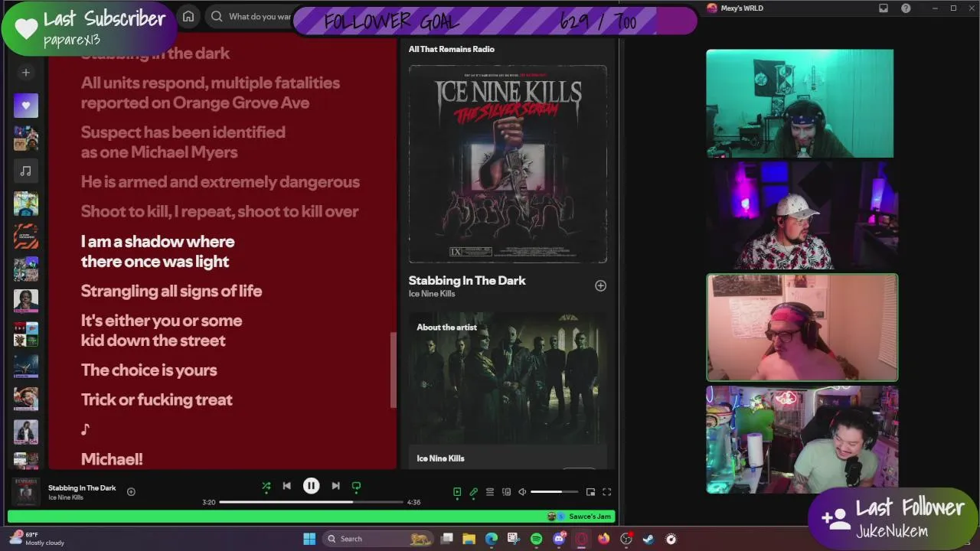The width and height of the screenshot is (980, 551).
Task: Open Spotify from the taskbar
Action: [x=537, y=539]
